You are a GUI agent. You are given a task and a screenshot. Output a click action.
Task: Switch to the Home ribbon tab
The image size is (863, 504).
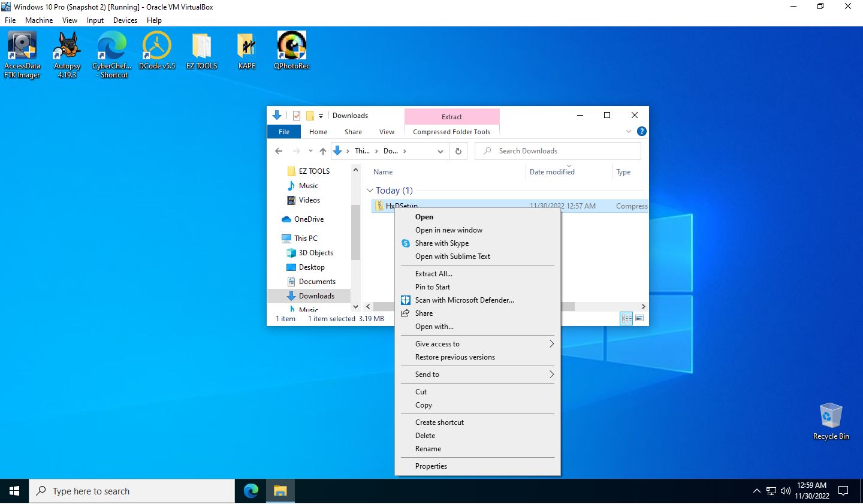point(318,132)
